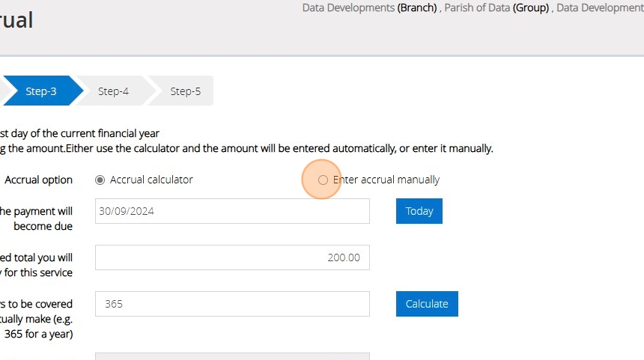Click the partially visible step before Step-3
Image resolution: width=644 pixels, height=360 pixels.
tap(2, 91)
